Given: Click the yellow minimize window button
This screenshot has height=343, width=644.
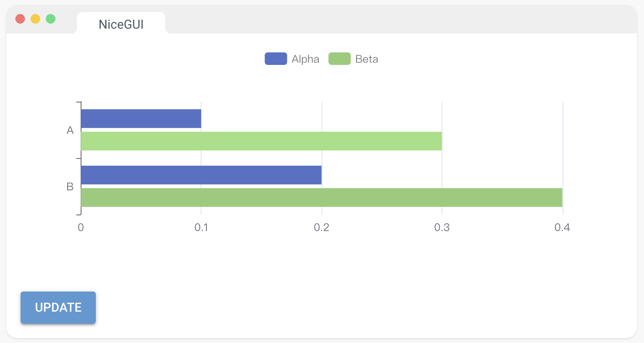Looking at the screenshot, I should [x=35, y=19].
